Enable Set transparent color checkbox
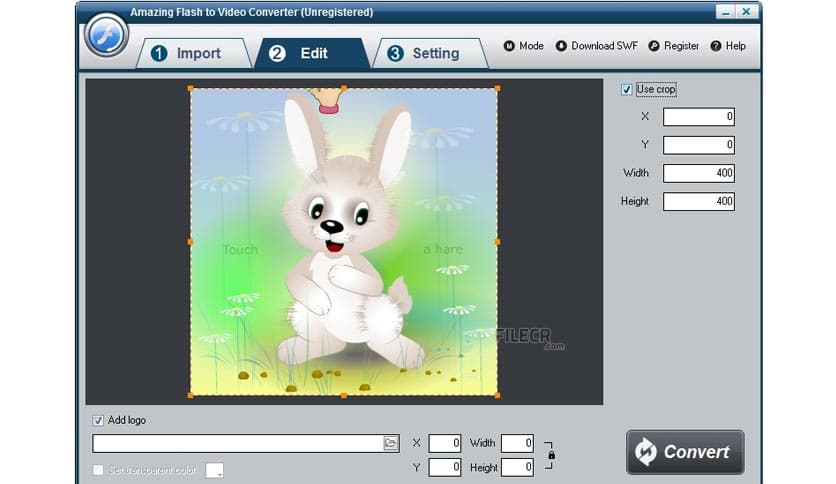The width and height of the screenshot is (836, 484). coord(98,470)
